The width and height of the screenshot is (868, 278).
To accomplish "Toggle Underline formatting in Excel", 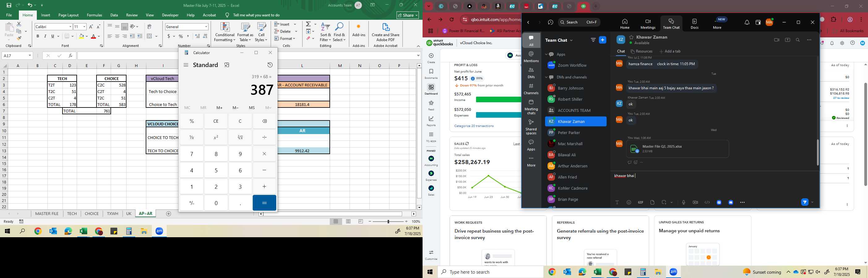I will click(53, 36).
